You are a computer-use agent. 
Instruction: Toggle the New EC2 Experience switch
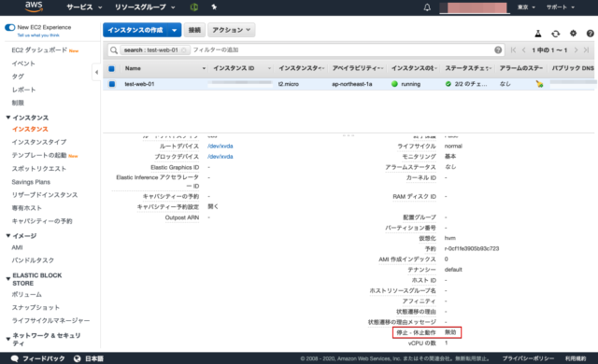pos(10,27)
